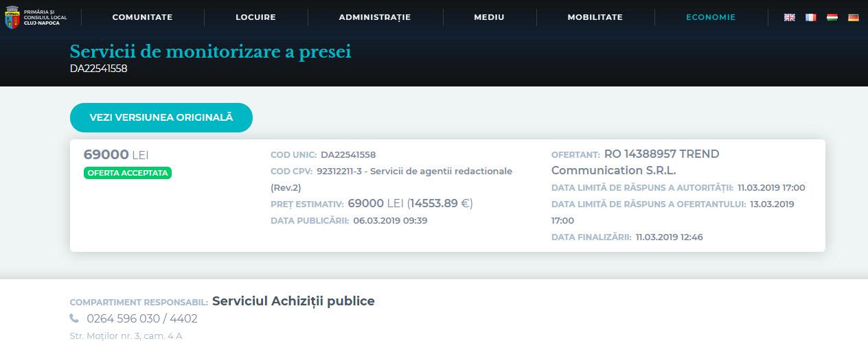Click the Servicii de monitorizare a presei heading

click(x=210, y=52)
